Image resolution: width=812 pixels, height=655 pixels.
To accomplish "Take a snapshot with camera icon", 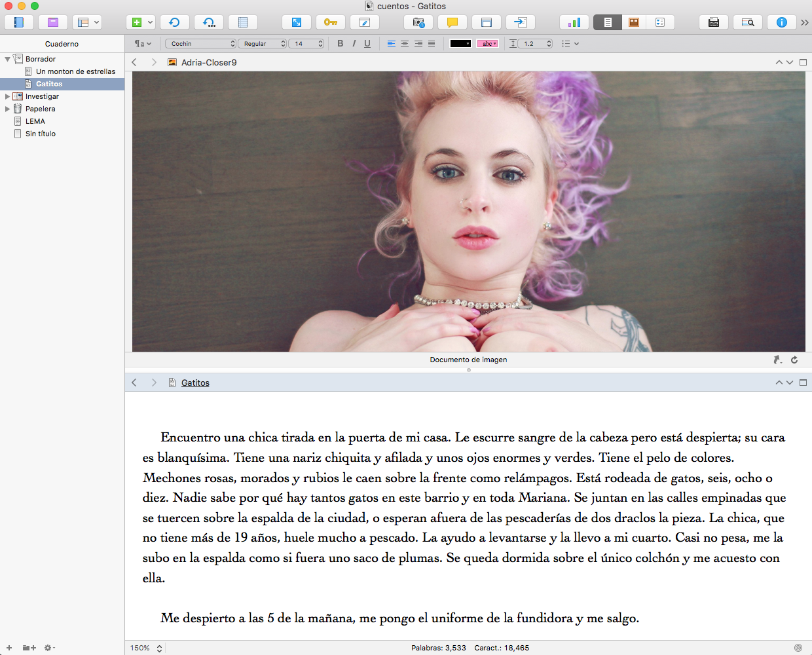I will pyautogui.click(x=418, y=22).
